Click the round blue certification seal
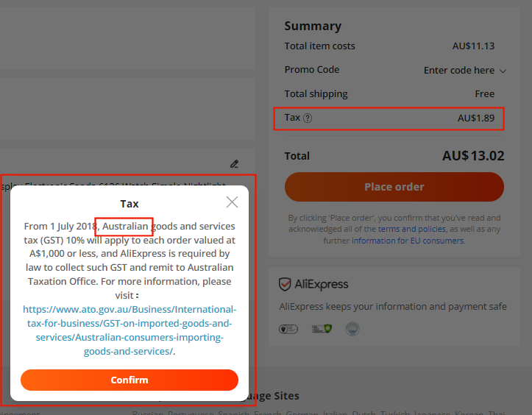The image size is (532, 415). [352, 329]
